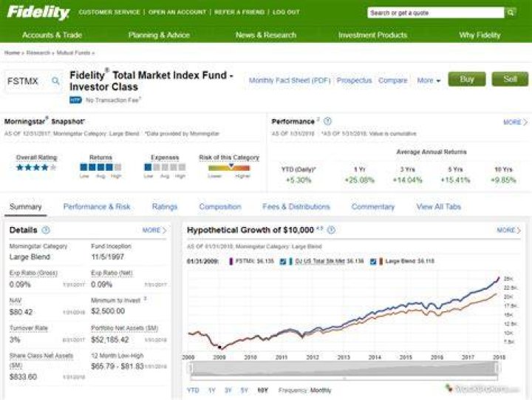Expand MORE in the Performance section

click(516, 122)
